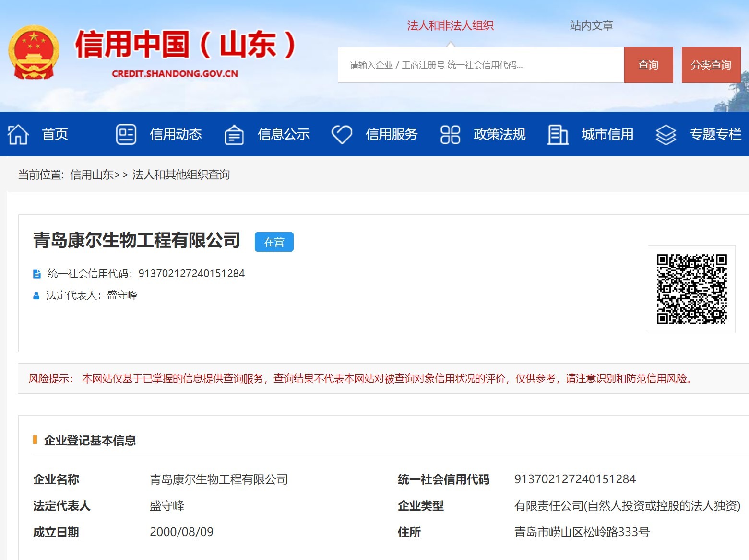Click the national emblem logo
Screen dimensions: 749x560
(34, 52)
